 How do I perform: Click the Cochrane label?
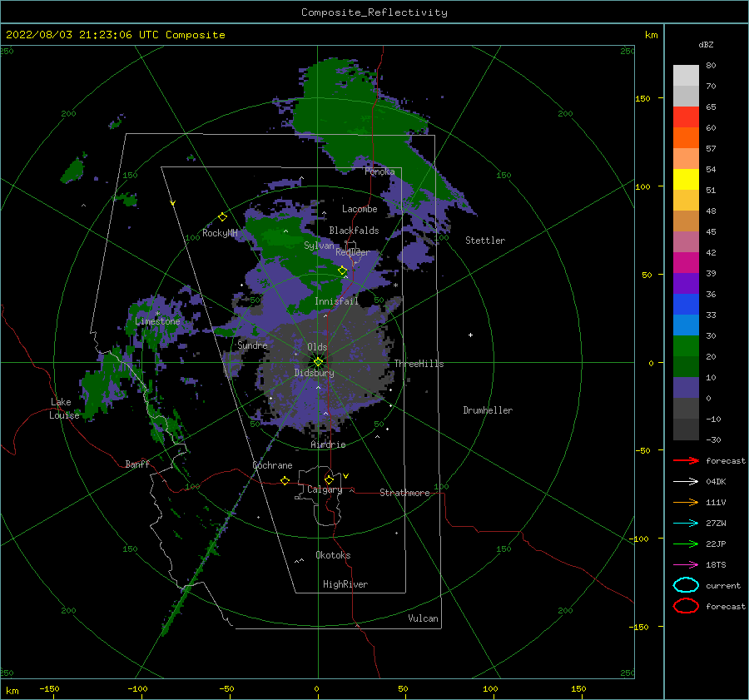[x=272, y=465]
